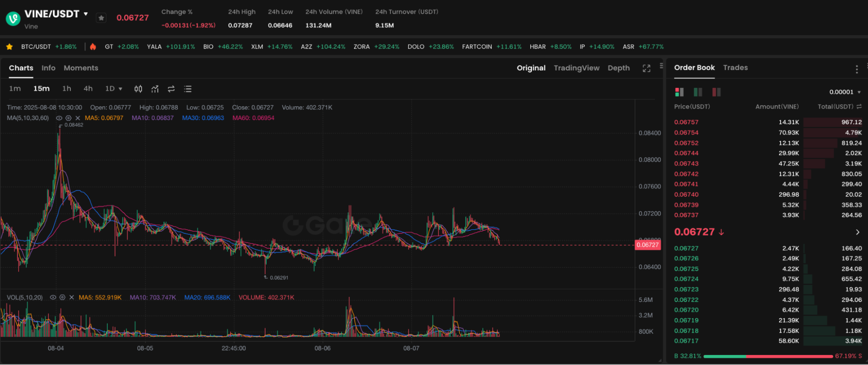Click the Vine coin logo icon
Viewport: 868px width, 365px height.
point(13,19)
